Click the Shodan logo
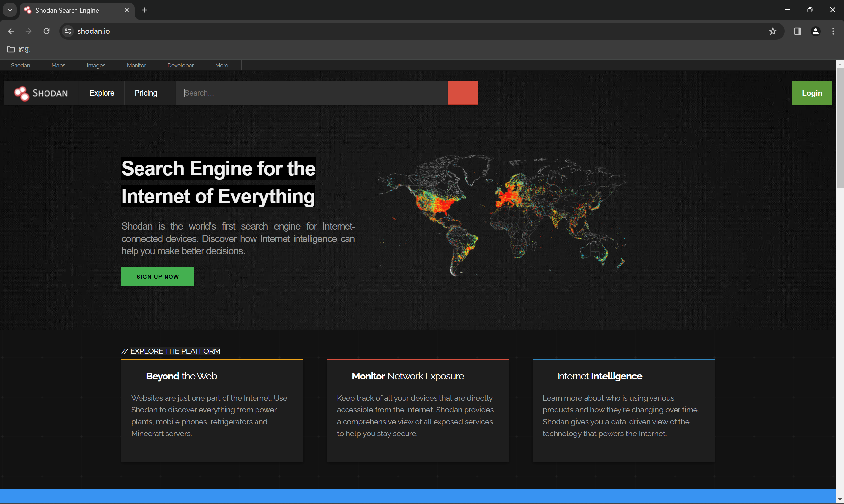 41,93
